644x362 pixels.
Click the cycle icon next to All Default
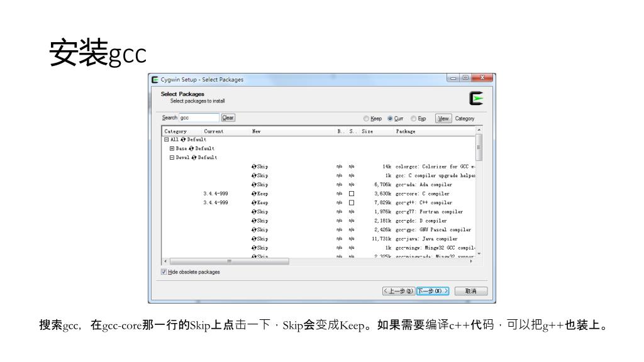[x=183, y=140]
